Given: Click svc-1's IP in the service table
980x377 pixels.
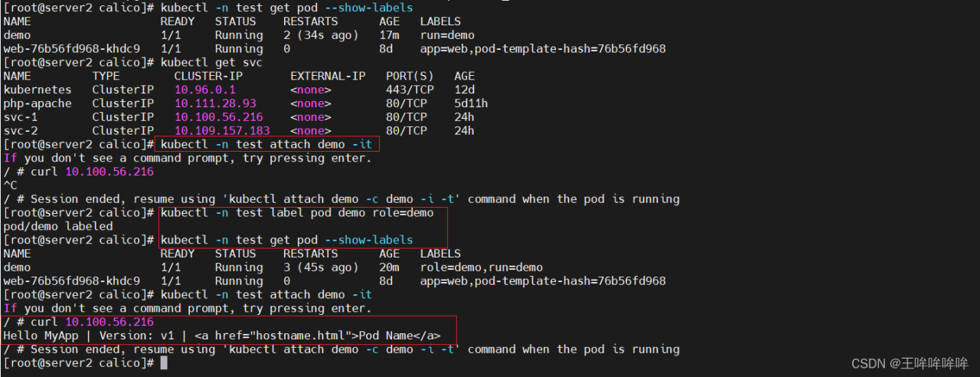Looking at the screenshot, I should [218, 117].
